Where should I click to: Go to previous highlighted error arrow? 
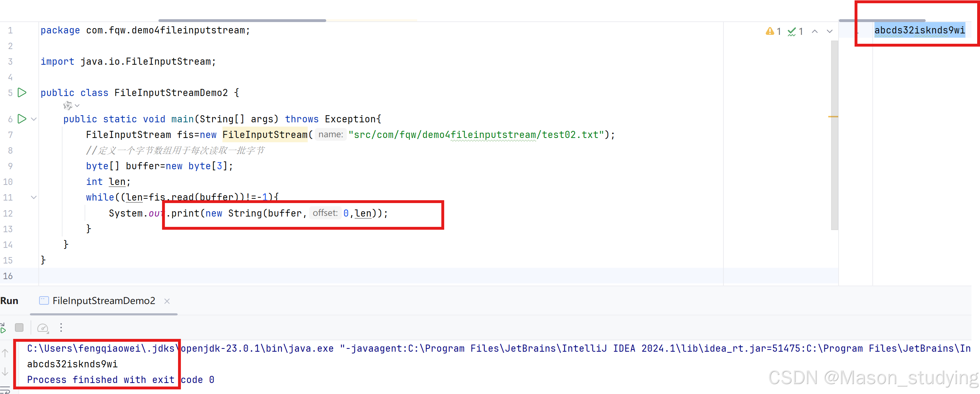[x=815, y=31]
